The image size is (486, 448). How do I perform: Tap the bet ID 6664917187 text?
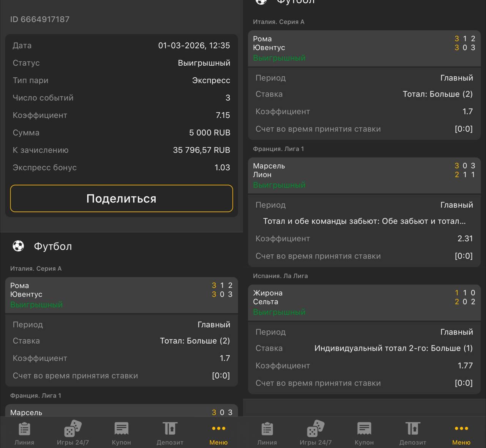40,19
